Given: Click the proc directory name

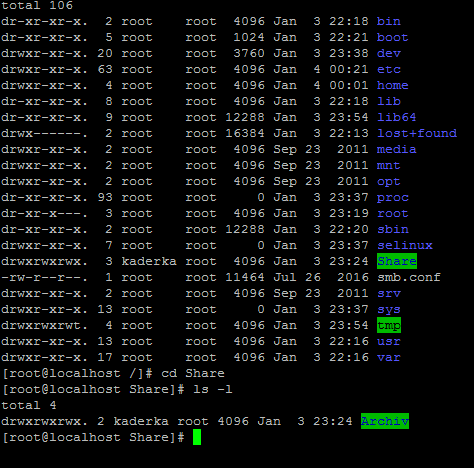Looking at the screenshot, I should [393, 198].
